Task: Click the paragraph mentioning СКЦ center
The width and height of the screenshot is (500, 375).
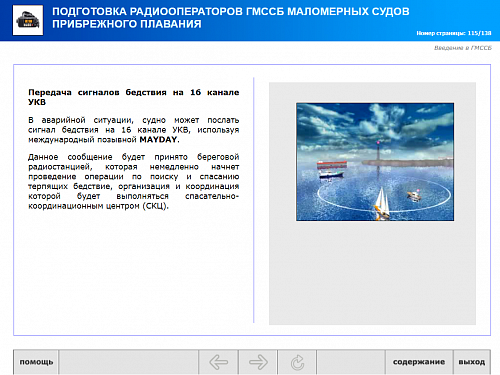Action: click(x=134, y=181)
